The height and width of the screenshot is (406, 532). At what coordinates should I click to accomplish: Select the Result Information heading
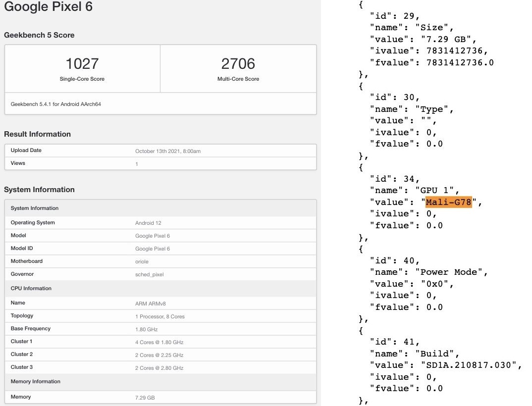click(37, 134)
